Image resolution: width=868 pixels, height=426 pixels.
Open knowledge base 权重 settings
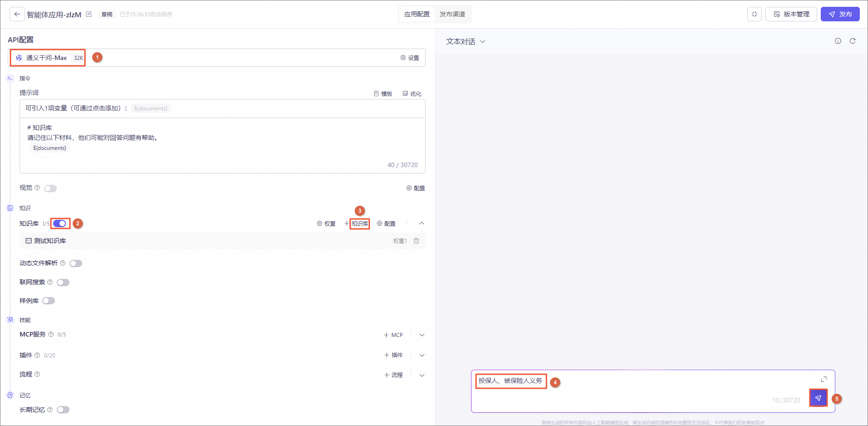pyautogui.click(x=326, y=223)
